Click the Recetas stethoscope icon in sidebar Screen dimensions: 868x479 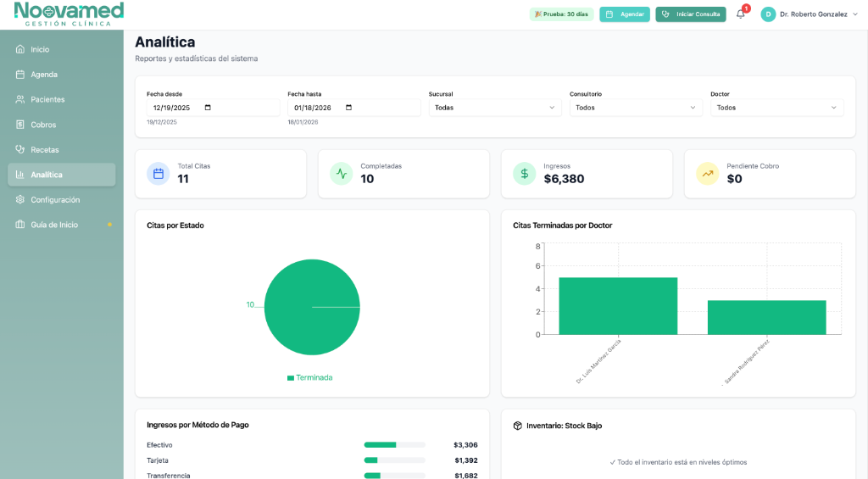20,149
